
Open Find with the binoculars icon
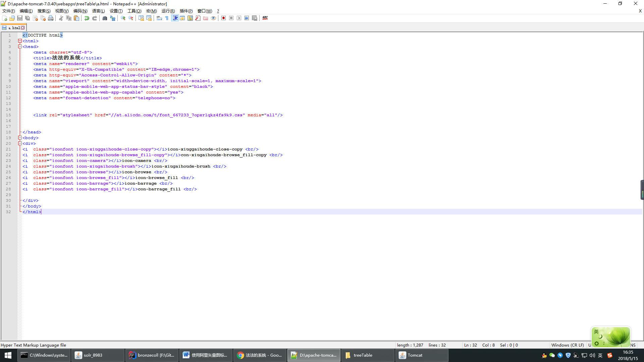pyautogui.click(x=105, y=18)
